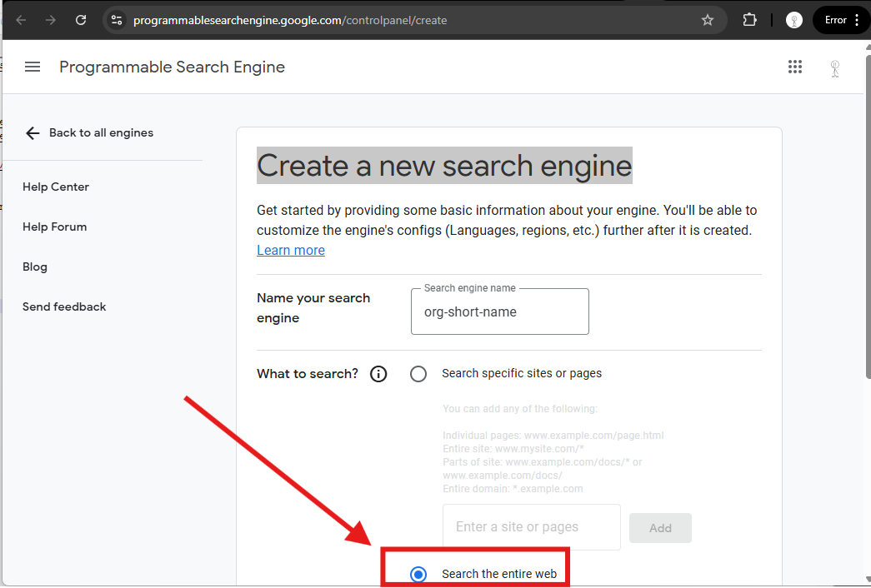The height and width of the screenshot is (588, 871).
Task: Click the page vertical scrollbar
Action: click(x=868, y=216)
